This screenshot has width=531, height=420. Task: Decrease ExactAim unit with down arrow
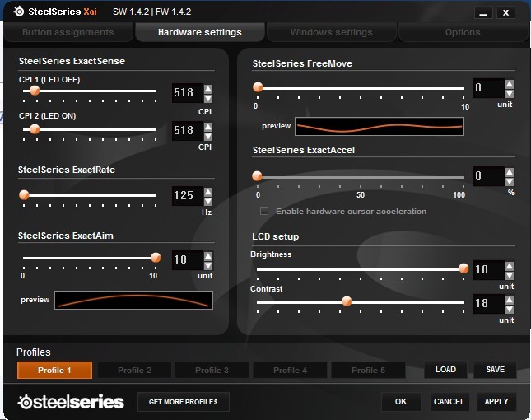click(208, 265)
